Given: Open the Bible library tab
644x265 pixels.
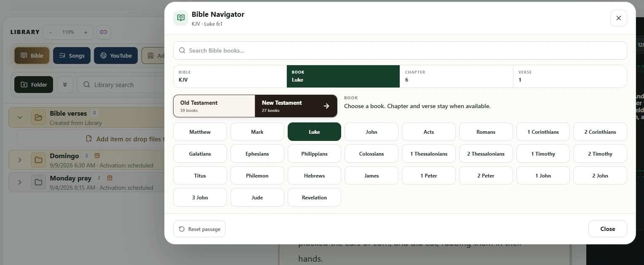Looking at the screenshot, I should (x=32, y=56).
